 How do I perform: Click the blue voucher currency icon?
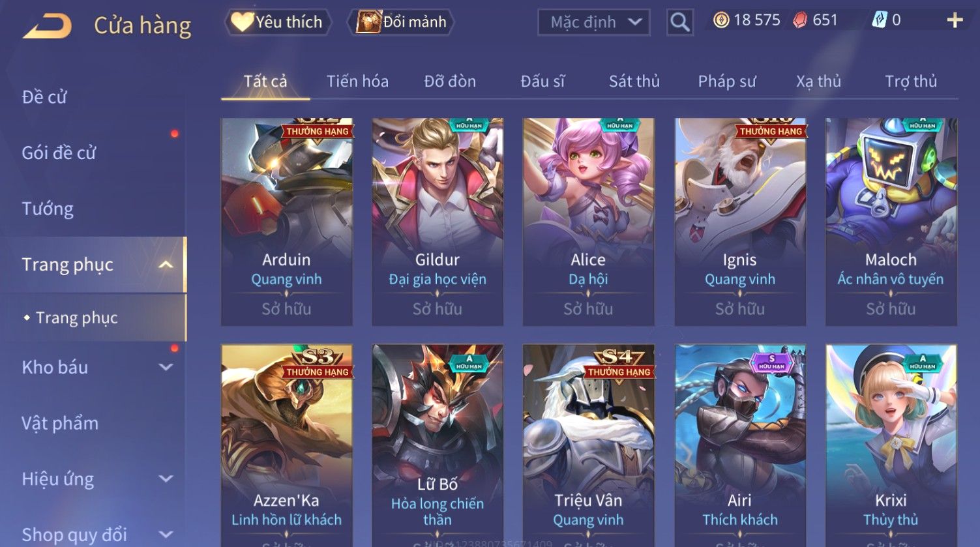click(880, 21)
